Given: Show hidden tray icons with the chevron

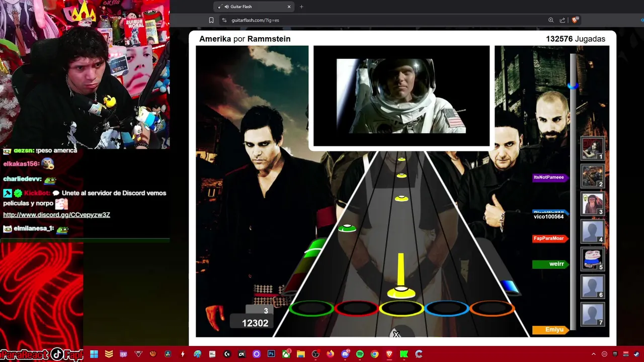Looking at the screenshot, I should (x=593, y=354).
